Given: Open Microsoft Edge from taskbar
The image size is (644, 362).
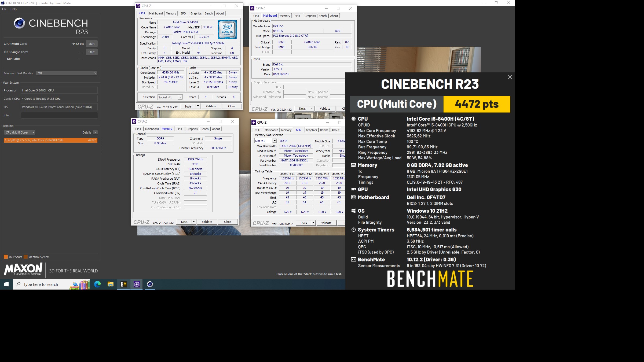Looking at the screenshot, I should pos(97,284).
